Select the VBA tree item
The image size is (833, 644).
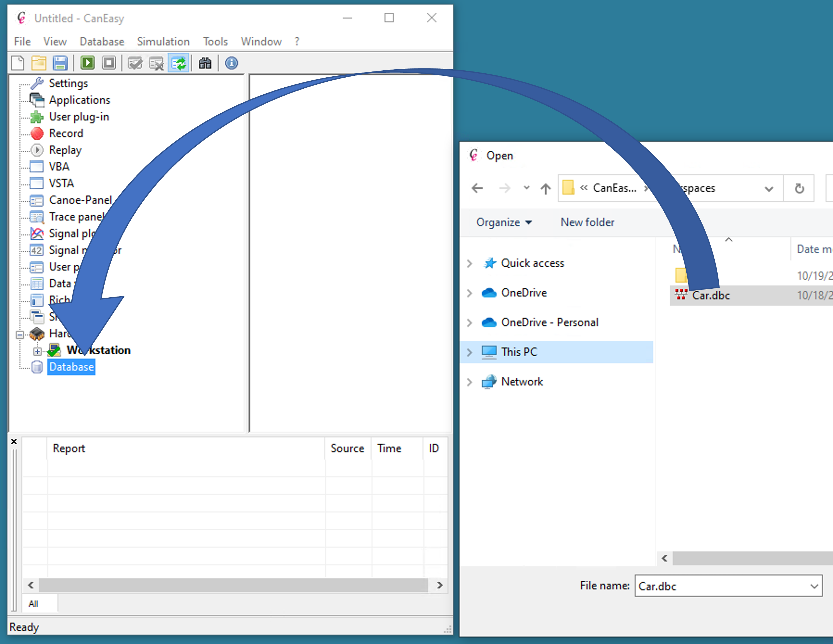(x=59, y=167)
